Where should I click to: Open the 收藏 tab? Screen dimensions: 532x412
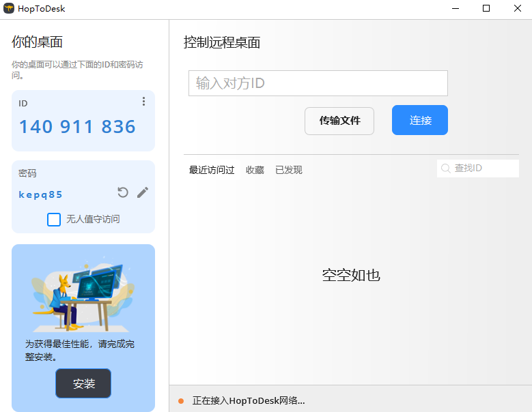point(255,170)
